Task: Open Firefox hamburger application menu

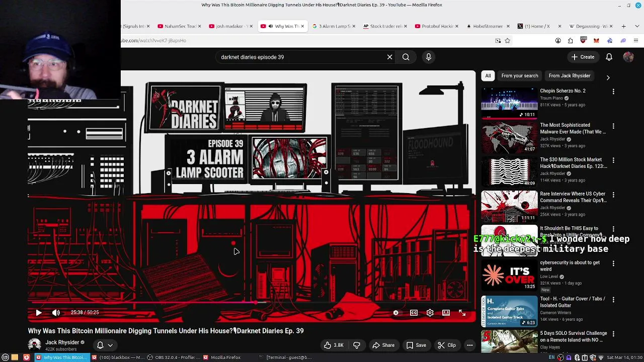Action: [636, 41]
